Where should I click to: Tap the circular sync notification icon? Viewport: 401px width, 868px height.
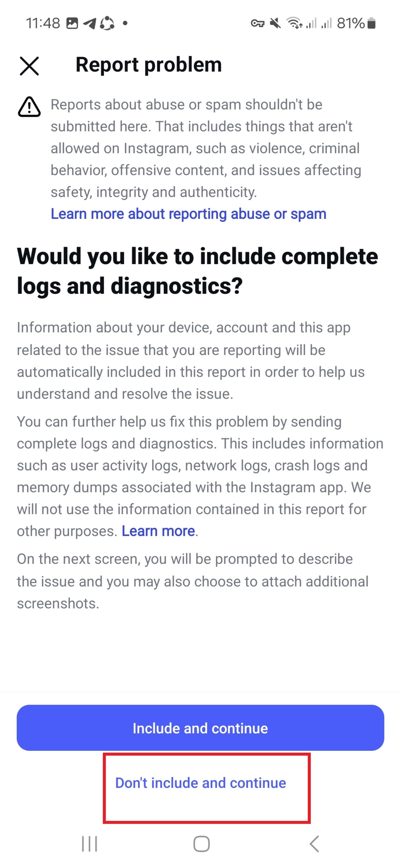(107, 23)
